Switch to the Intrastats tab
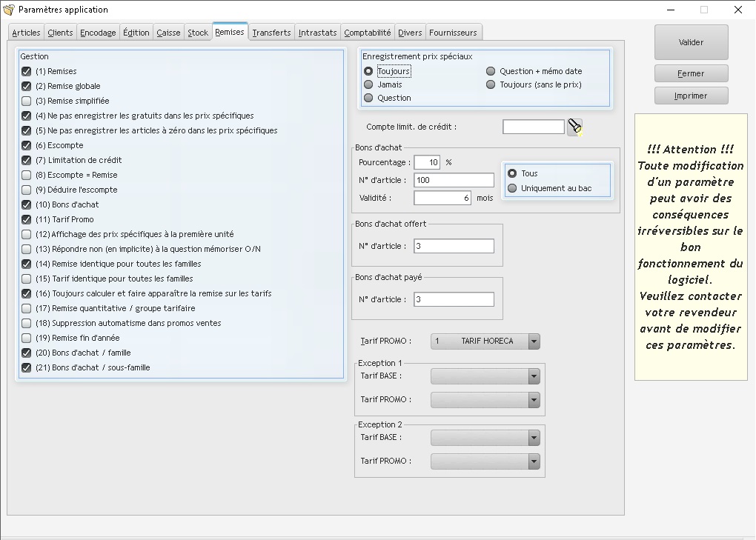 coord(317,33)
